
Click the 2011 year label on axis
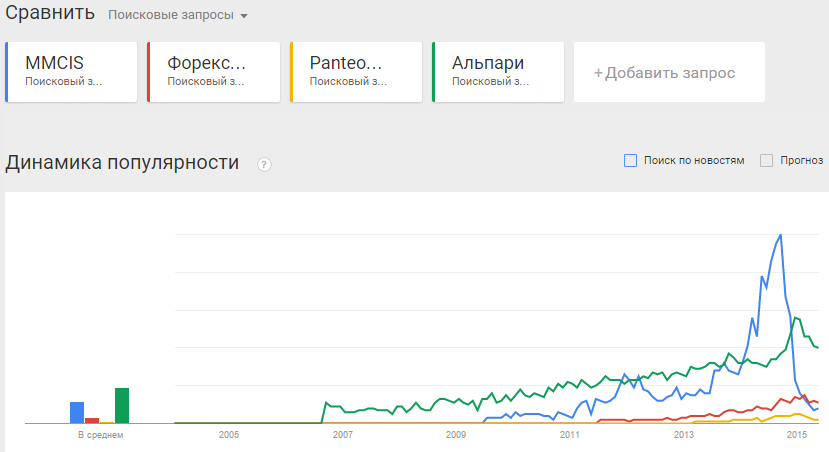570,435
